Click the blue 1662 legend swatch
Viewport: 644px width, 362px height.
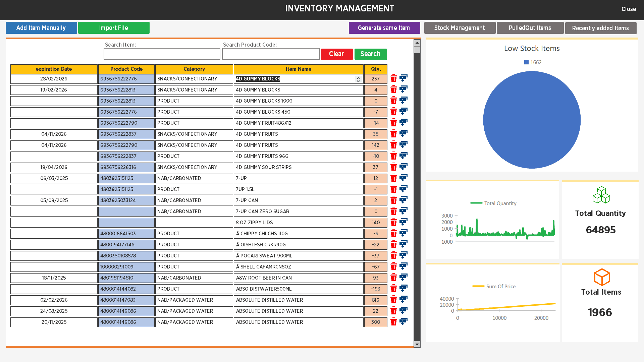click(x=526, y=62)
